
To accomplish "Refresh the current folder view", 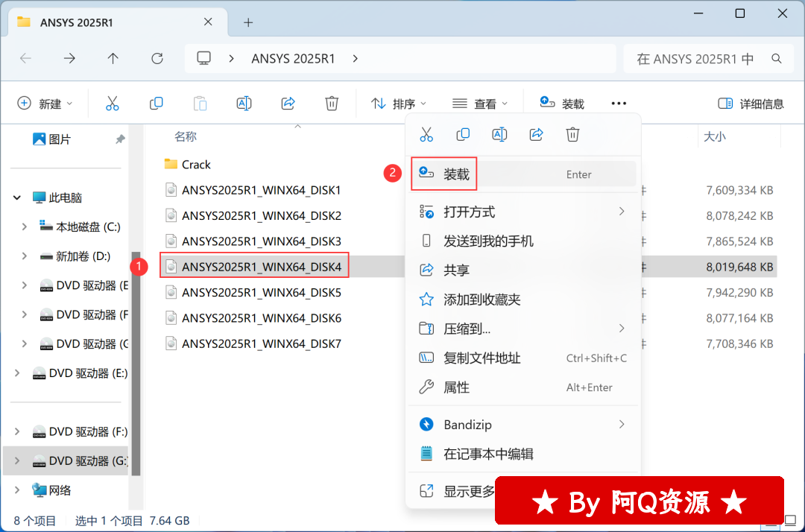I will [x=157, y=58].
